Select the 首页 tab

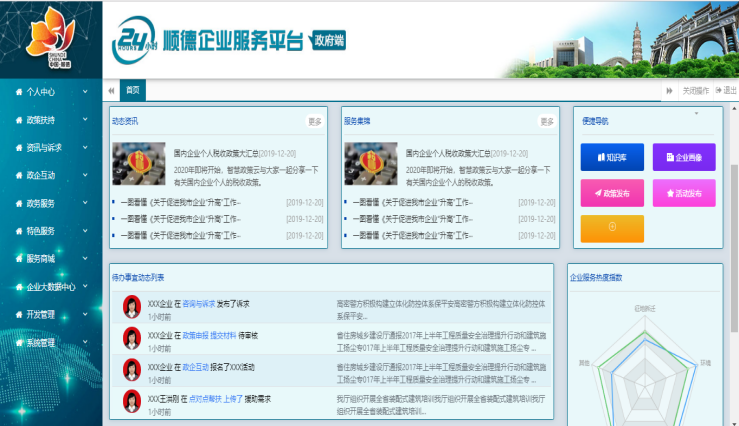132,90
